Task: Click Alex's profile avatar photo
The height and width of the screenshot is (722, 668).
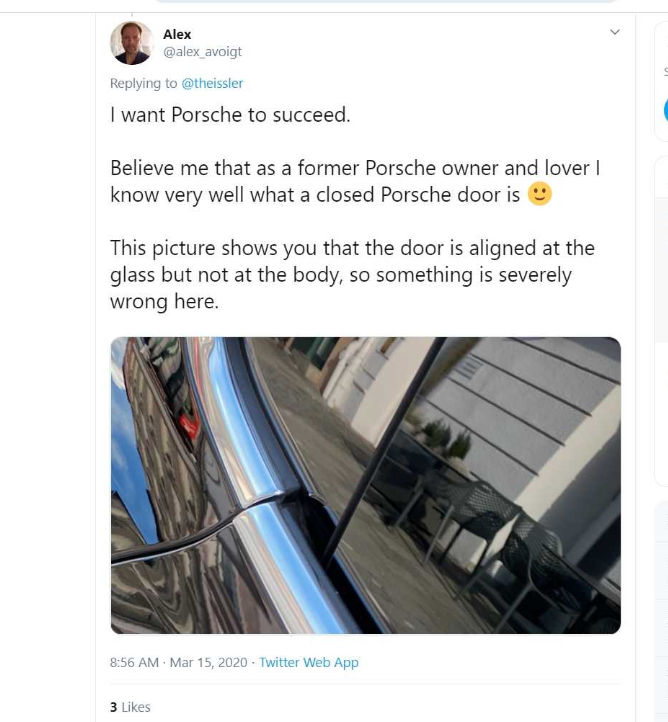Action: point(131,43)
